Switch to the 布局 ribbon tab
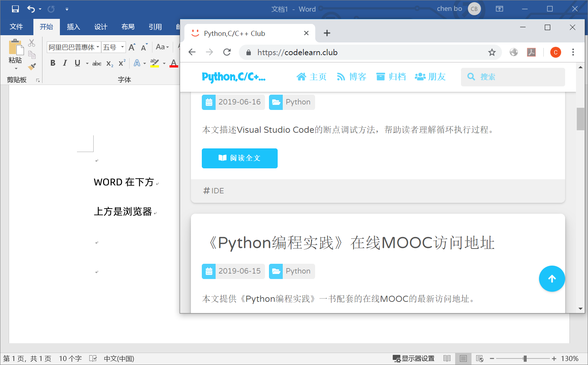 pyautogui.click(x=128, y=27)
